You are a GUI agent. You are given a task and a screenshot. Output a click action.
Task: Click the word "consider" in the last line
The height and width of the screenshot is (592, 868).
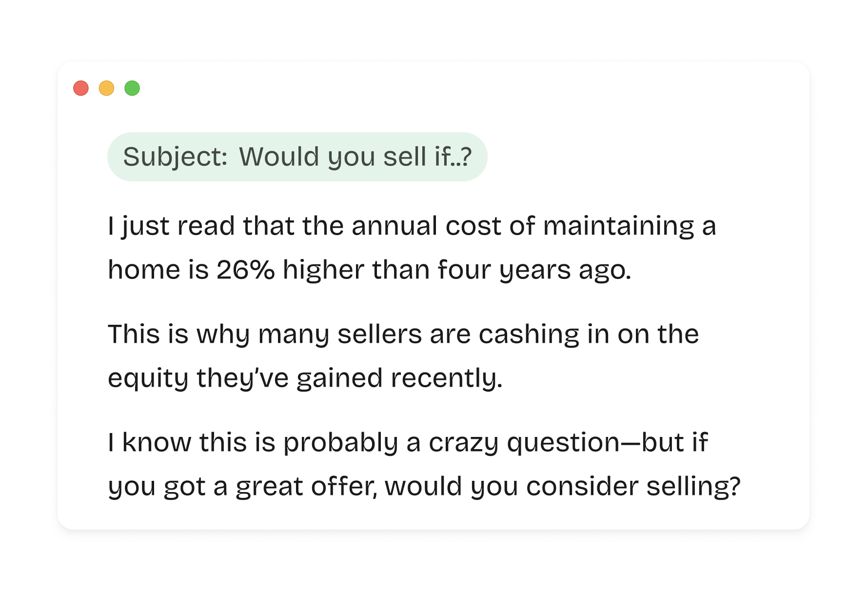(582, 487)
